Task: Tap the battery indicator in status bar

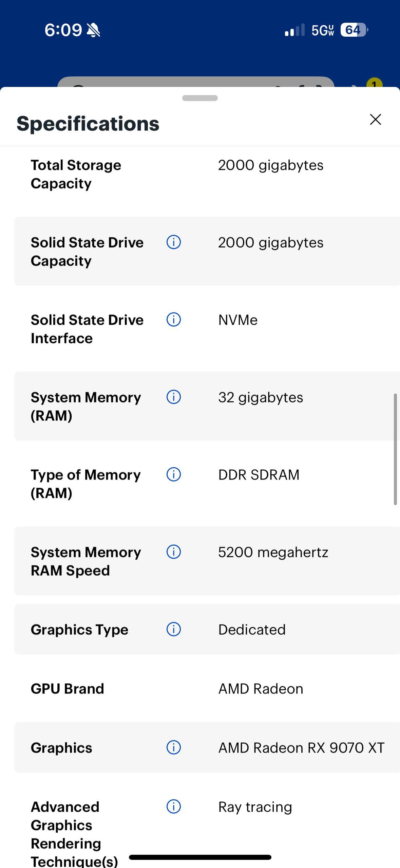Action: [354, 30]
